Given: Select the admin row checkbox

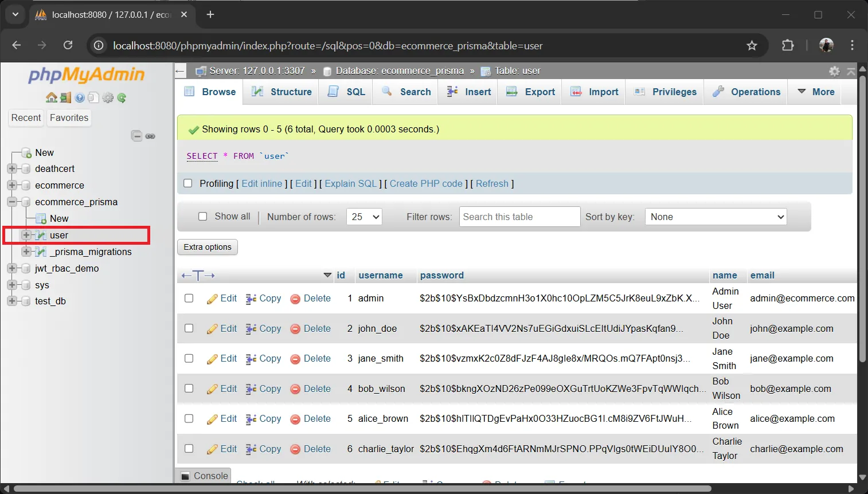Looking at the screenshot, I should click(x=189, y=298).
